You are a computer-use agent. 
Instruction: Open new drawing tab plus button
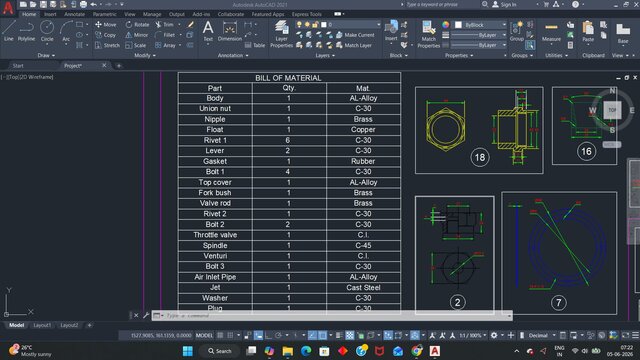coord(119,66)
